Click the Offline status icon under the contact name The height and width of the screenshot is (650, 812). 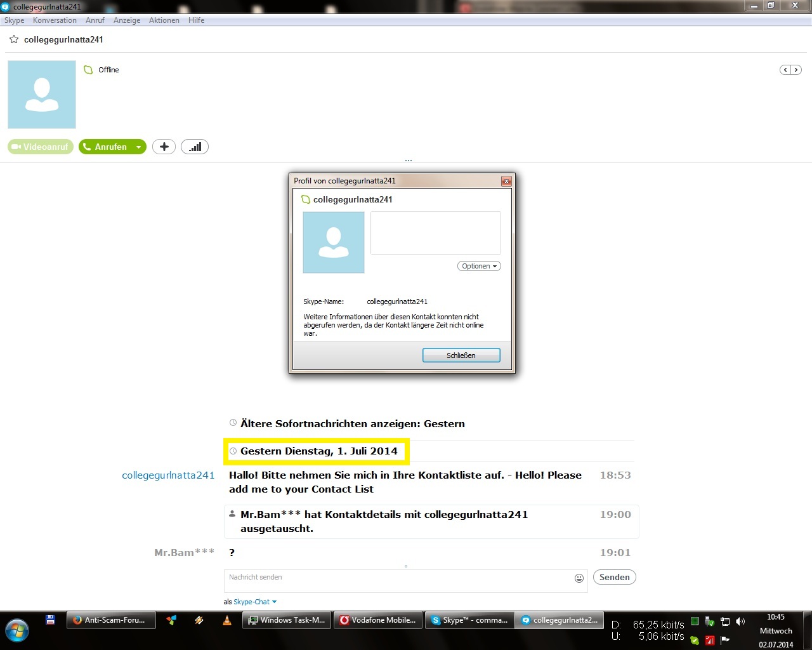tap(88, 70)
